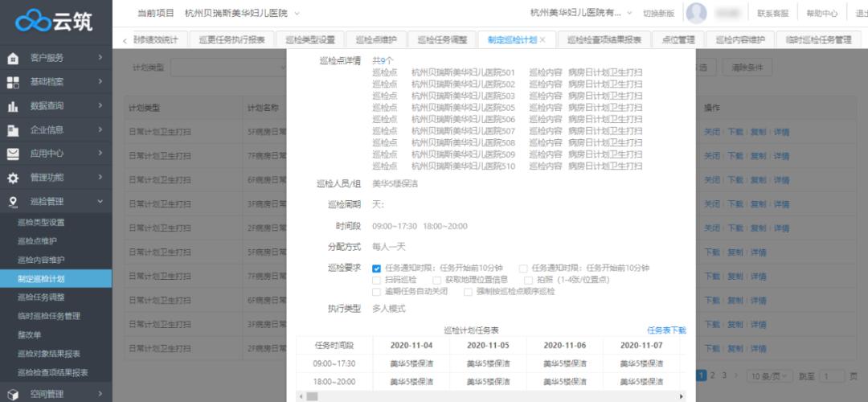The image size is (868, 402).
Task: Switch to the 巡检点维护 tab
Action: [x=376, y=40]
